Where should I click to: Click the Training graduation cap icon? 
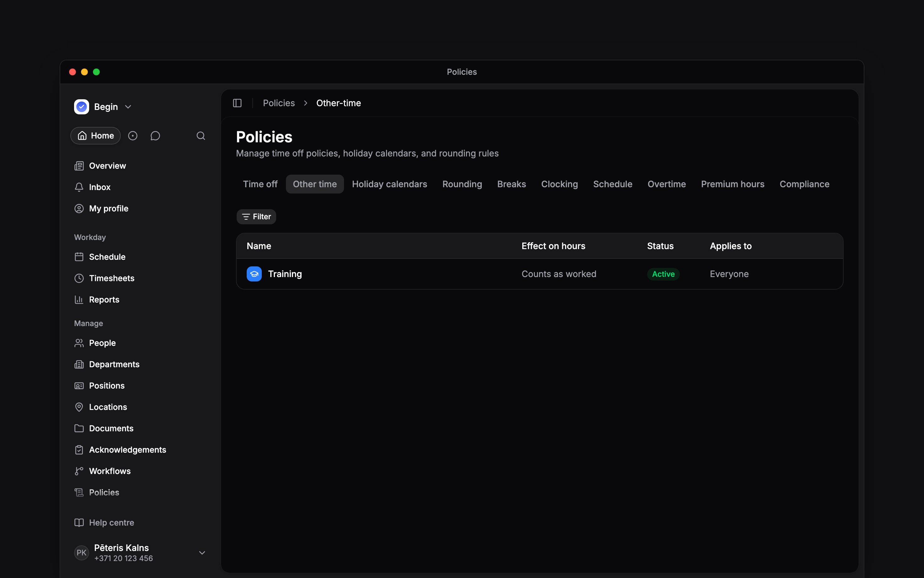(254, 274)
